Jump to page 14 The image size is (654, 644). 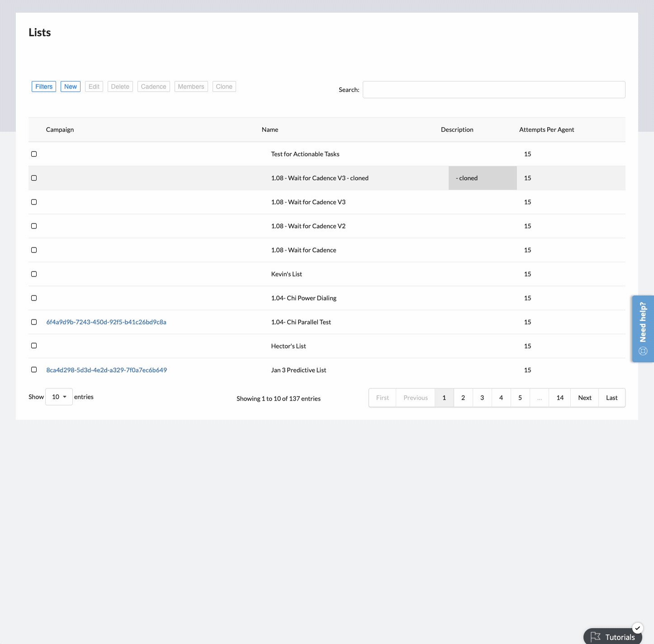[560, 398]
